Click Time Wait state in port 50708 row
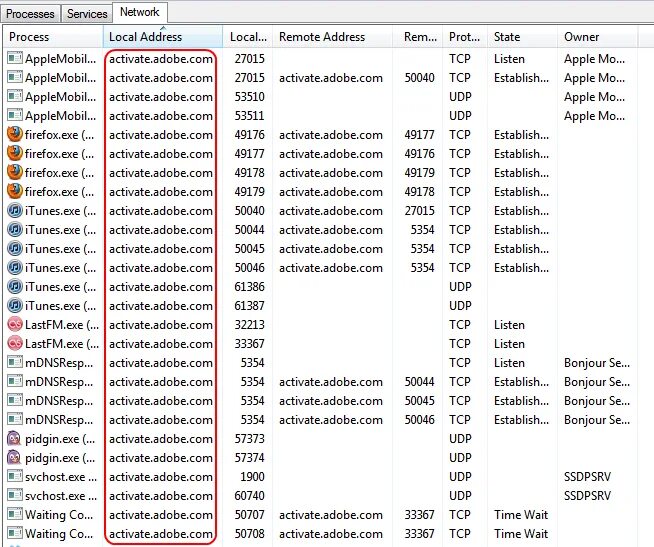The height and width of the screenshot is (547, 654). (x=521, y=534)
